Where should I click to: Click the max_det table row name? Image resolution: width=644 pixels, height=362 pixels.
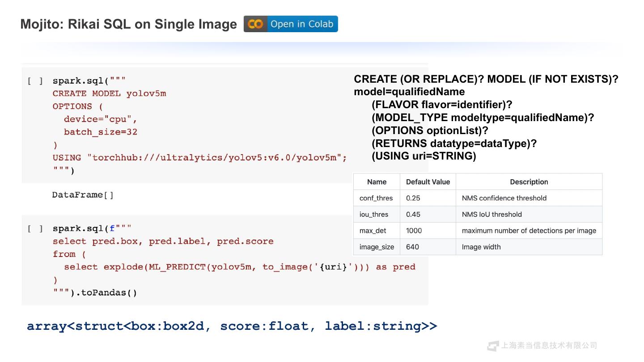click(373, 231)
